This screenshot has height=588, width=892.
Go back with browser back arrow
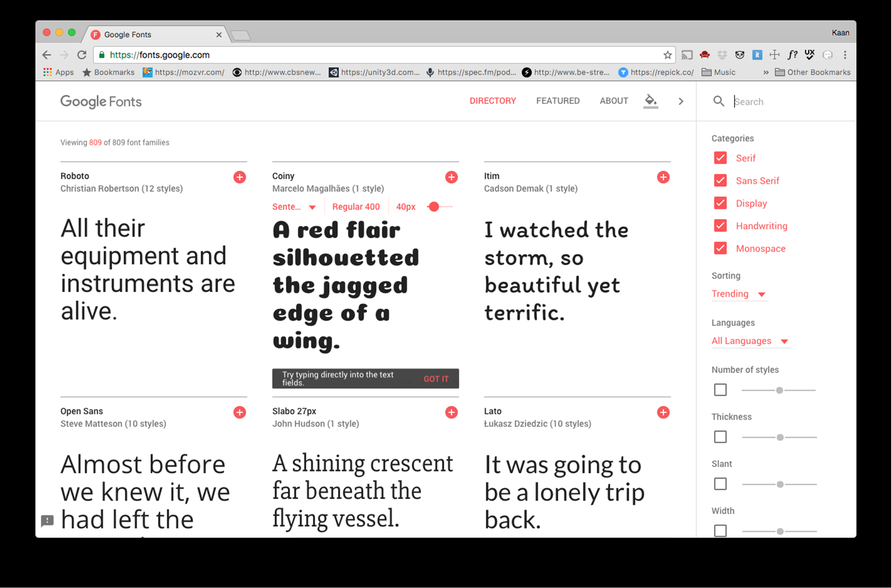[47, 55]
